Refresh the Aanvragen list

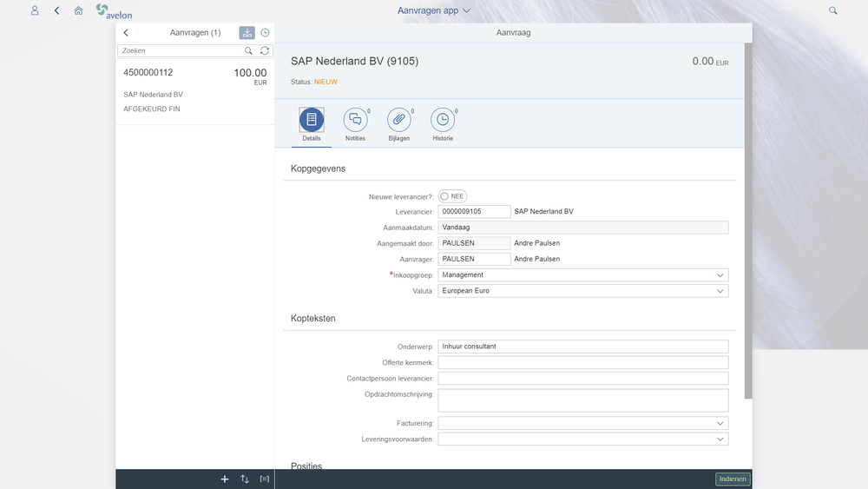coord(265,50)
